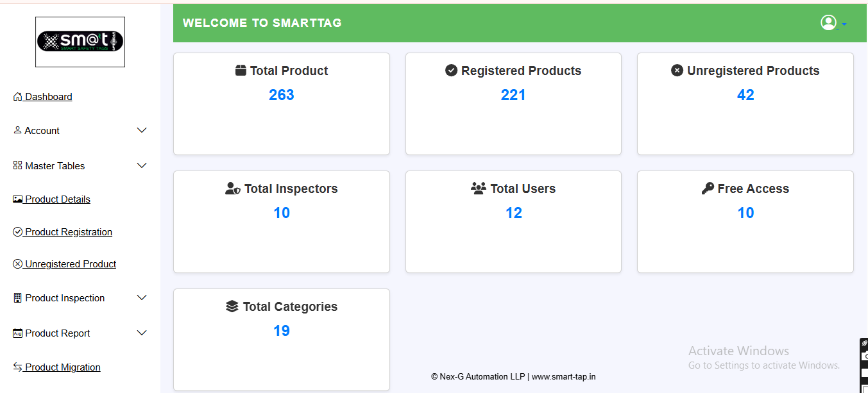Click the inspector icon beside Total Inspectors
Viewport: 868px width, 393px height.
232,188
